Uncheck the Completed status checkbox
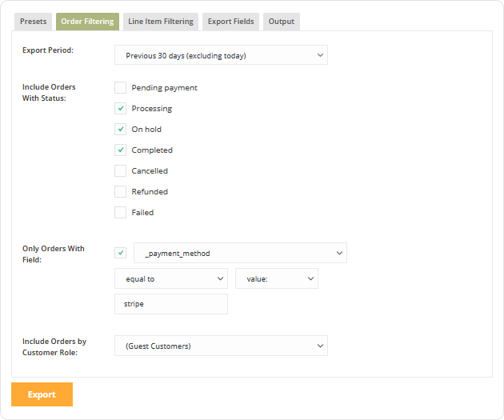Screen dimensions: 504x420 coord(120,150)
